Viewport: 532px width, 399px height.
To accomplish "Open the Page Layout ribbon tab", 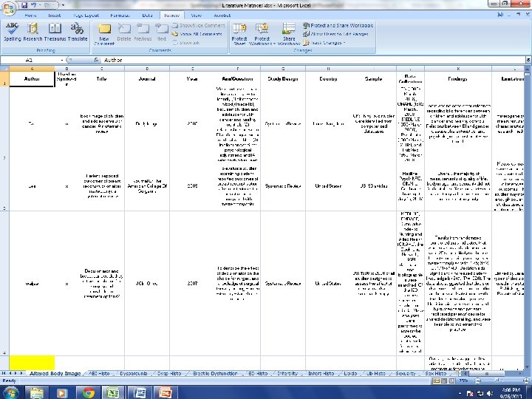I will [86, 16].
